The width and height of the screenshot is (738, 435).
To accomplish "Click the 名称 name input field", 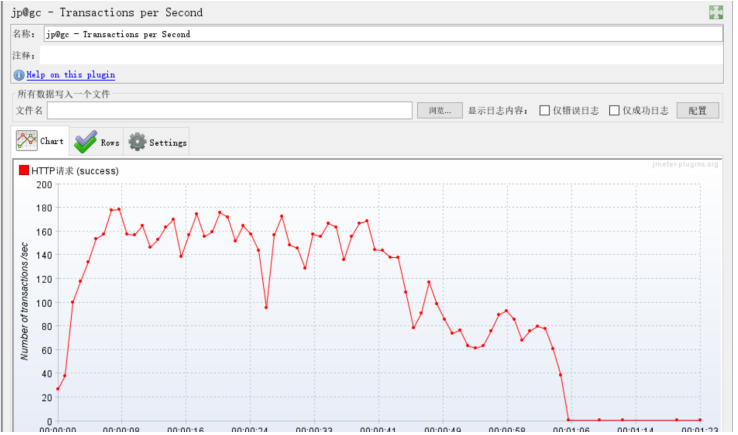I will [x=384, y=34].
